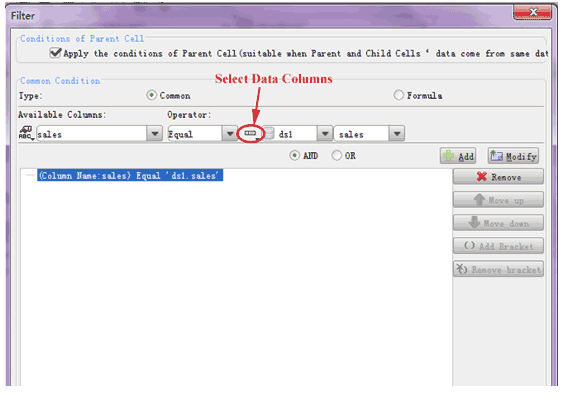
Task: Click the ABC column type icon
Action: (x=26, y=133)
